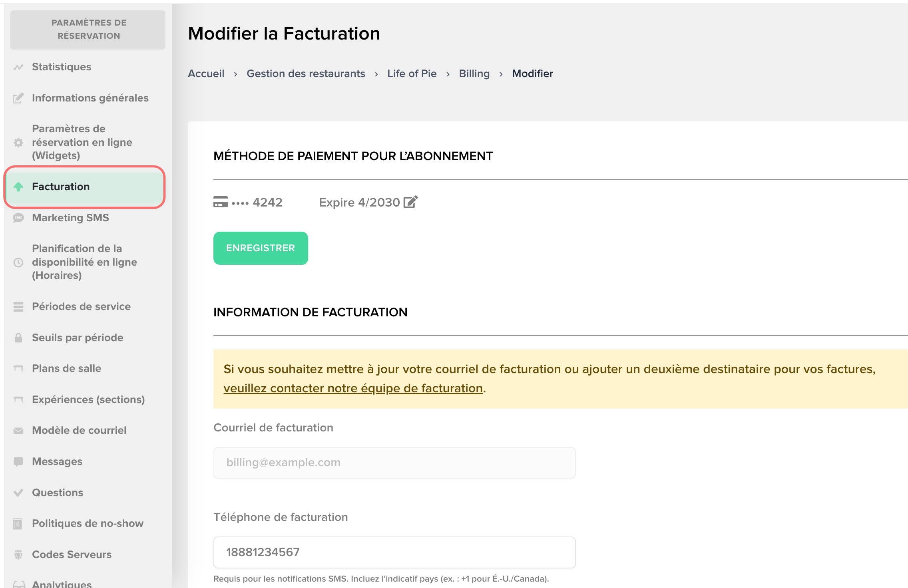908x588 pixels.
Task: Click the Statistiques chart icon
Action: (18, 67)
